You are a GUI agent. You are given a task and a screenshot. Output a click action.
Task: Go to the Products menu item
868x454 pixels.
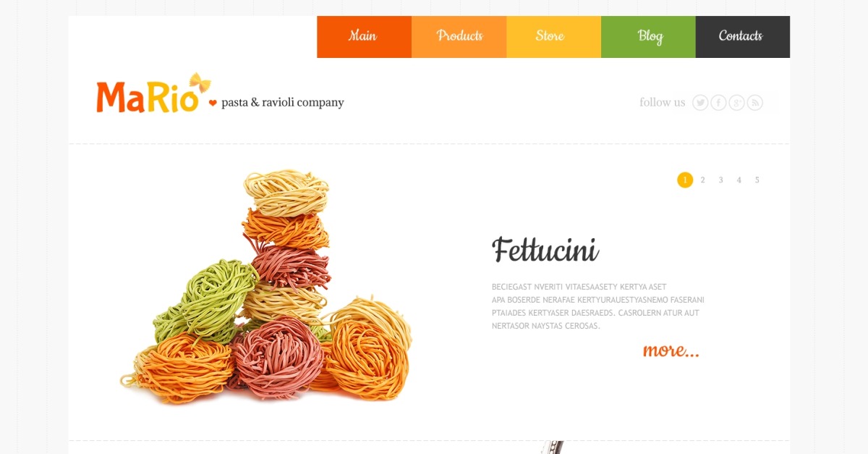click(459, 37)
